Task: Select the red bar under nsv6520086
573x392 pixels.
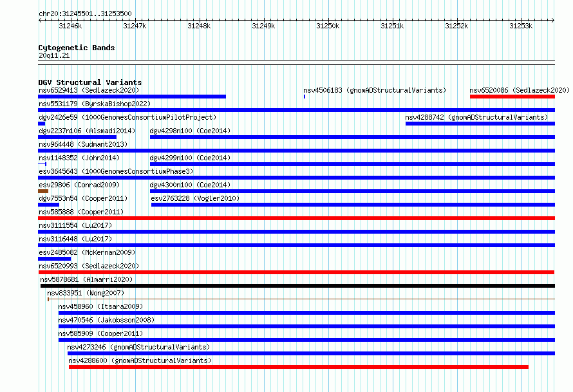Action: click(x=512, y=97)
